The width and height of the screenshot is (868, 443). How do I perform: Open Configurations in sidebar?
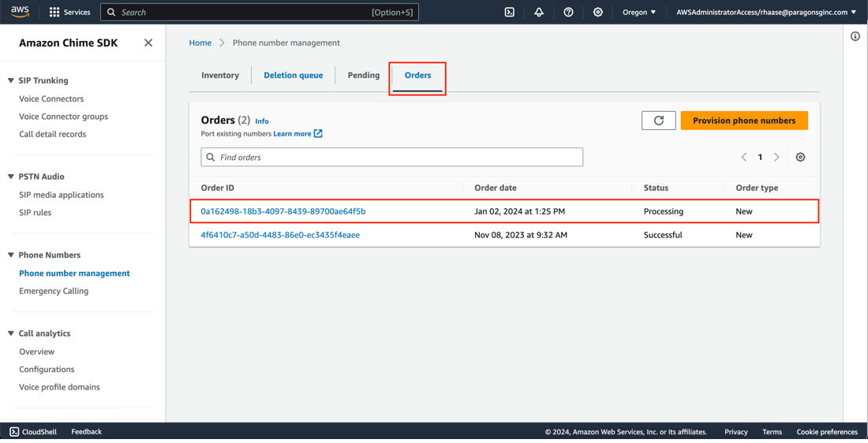pyautogui.click(x=47, y=370)
